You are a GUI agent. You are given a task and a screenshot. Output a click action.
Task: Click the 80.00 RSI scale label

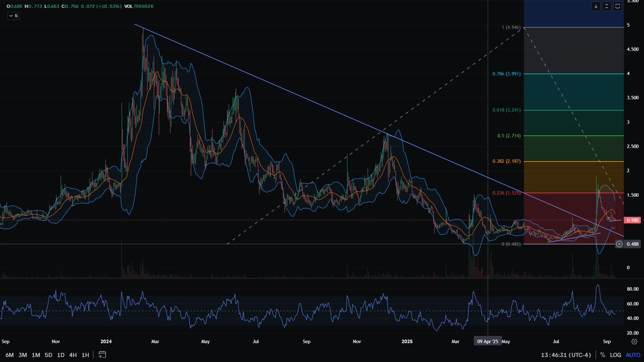point(632,289)
